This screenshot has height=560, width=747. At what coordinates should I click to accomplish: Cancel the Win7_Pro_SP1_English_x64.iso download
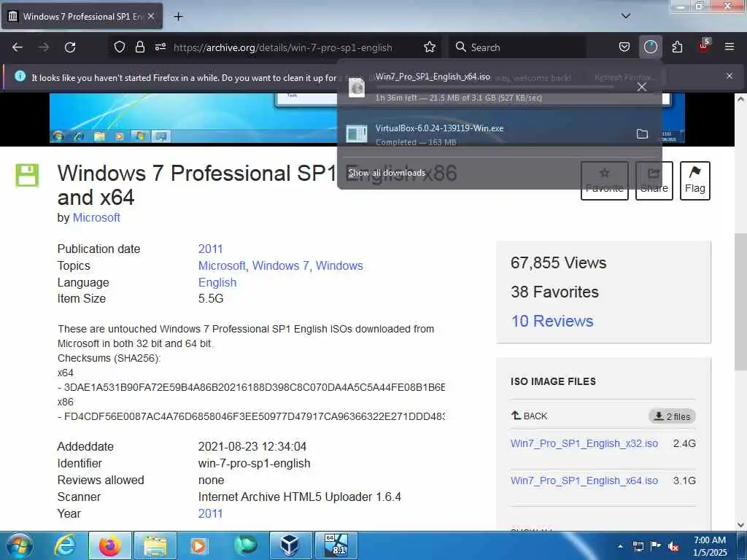tap(642, 87)
